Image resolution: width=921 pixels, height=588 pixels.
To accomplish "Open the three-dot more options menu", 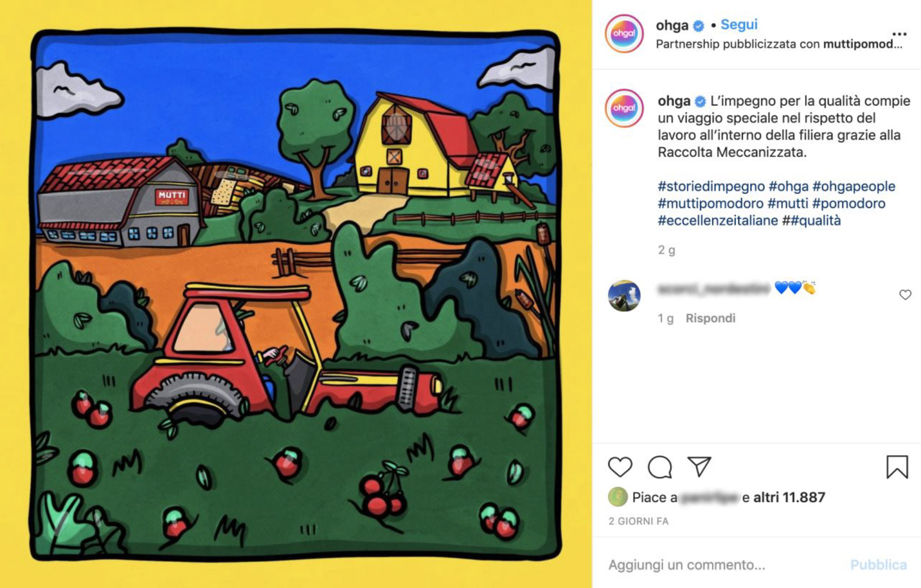I will pyautogui.click(x=899, y=34).
